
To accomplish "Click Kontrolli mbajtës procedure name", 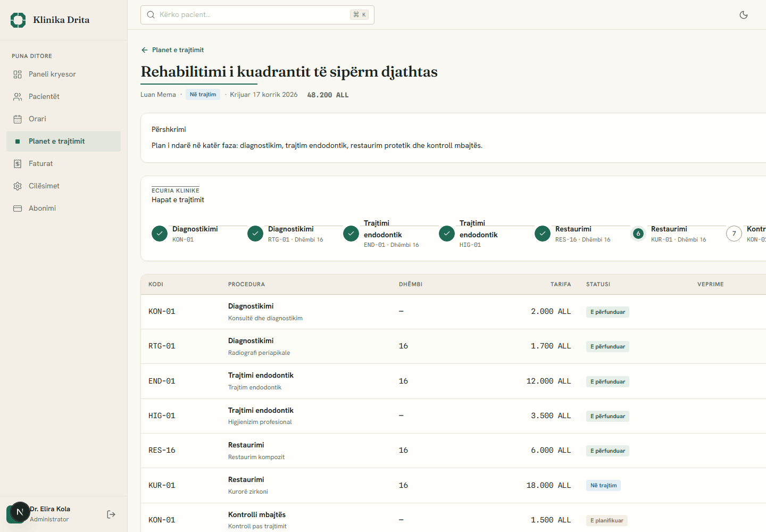I will coord(257,515).
